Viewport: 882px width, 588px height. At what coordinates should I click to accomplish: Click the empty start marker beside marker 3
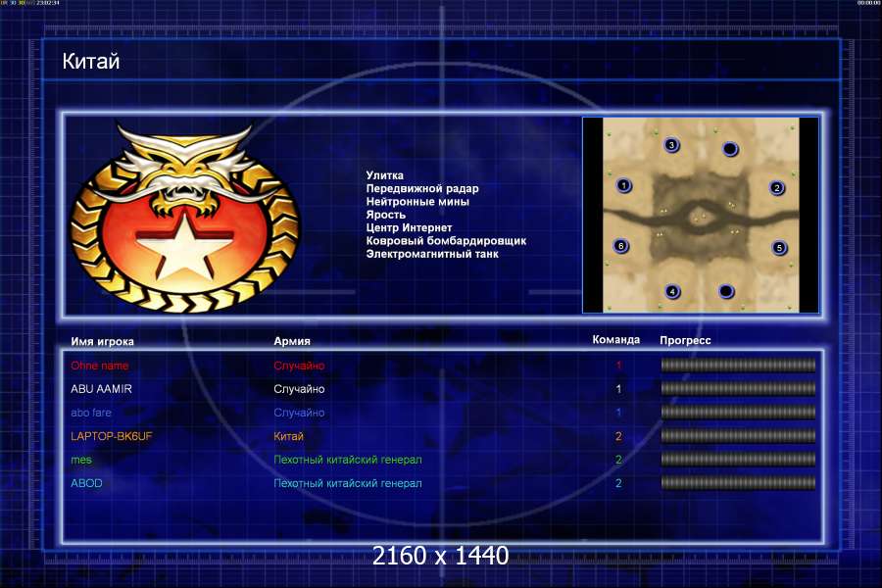click(729, 149)
